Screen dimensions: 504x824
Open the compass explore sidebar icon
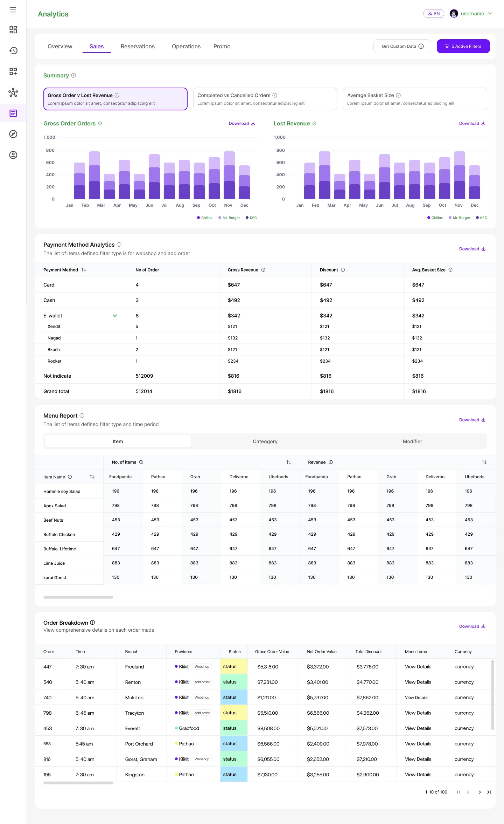click(x=13, y=134)
